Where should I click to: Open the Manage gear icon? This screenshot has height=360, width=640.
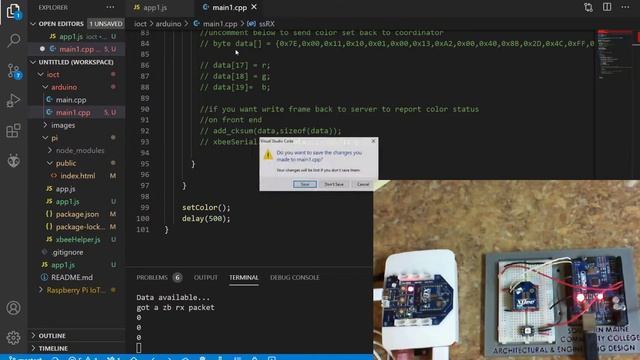point(13,338)
